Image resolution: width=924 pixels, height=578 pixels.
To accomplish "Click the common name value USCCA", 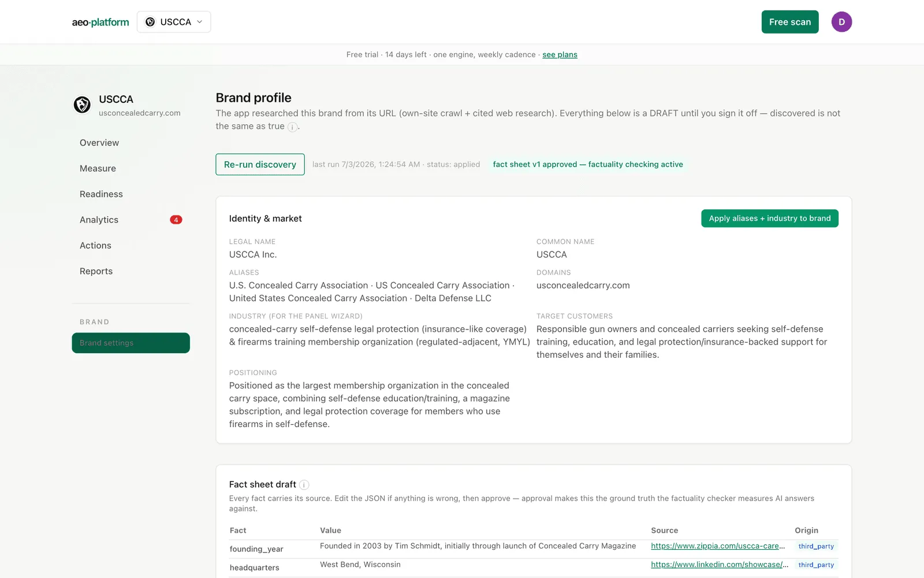I will tap(552, 254).
